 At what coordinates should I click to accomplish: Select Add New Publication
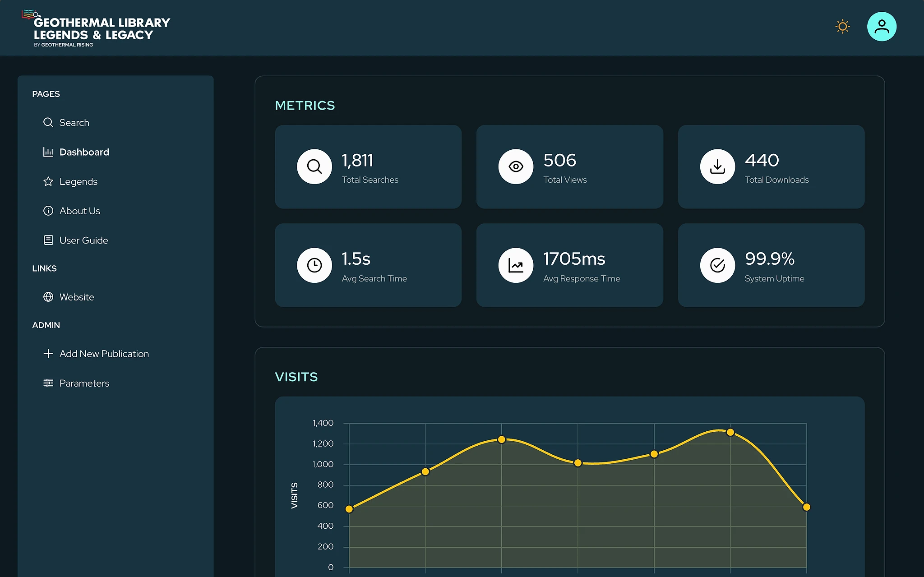click(x=104, y=354)
